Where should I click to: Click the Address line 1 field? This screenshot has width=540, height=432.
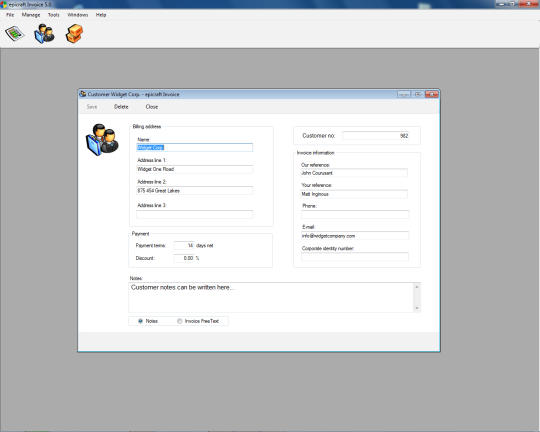pyautogui.click(x=195, y=169)
